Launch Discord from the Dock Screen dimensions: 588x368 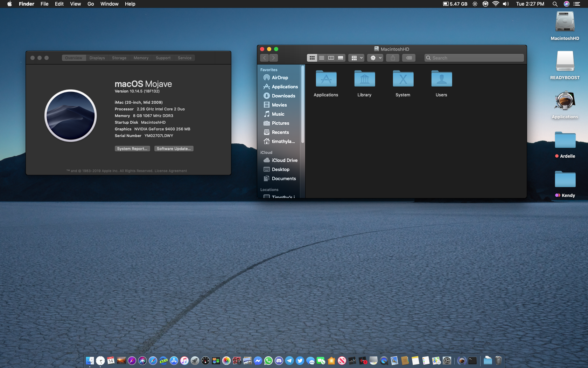pos(279,361)
